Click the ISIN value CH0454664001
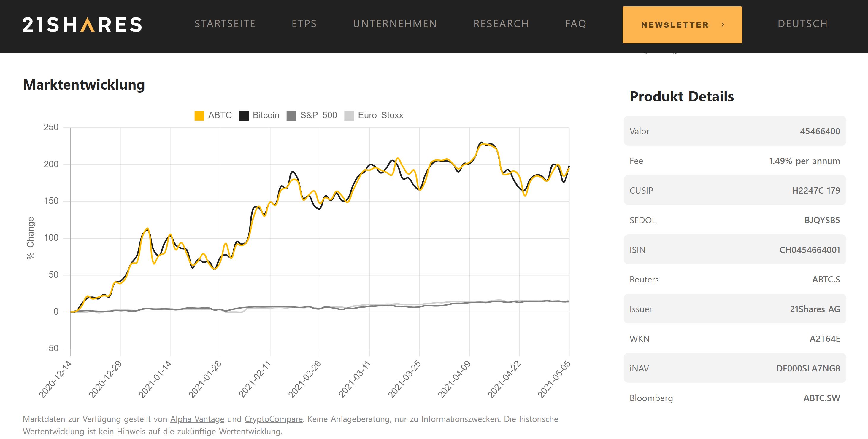 (x=809, y=250)
